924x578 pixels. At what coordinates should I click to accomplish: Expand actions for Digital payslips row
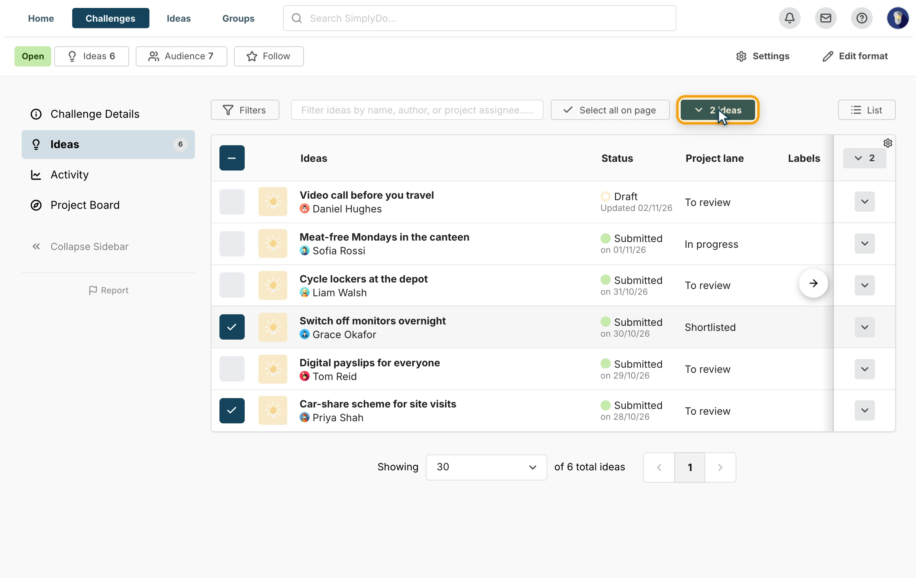[864, 369]
